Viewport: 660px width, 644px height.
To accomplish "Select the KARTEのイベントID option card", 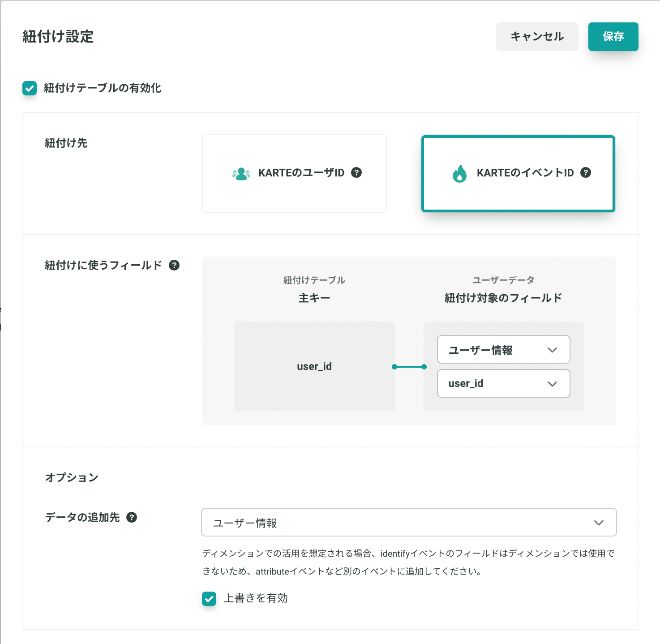I will click(518, 174).
